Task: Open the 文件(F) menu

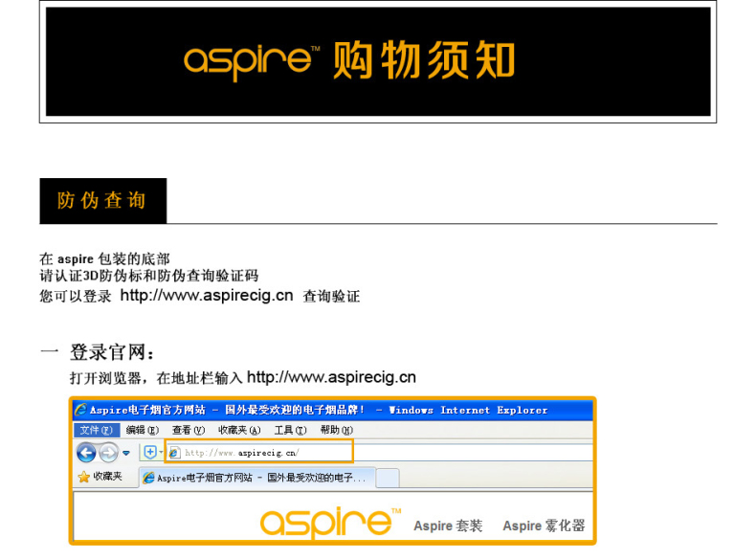Action: [x=97, y=430]
